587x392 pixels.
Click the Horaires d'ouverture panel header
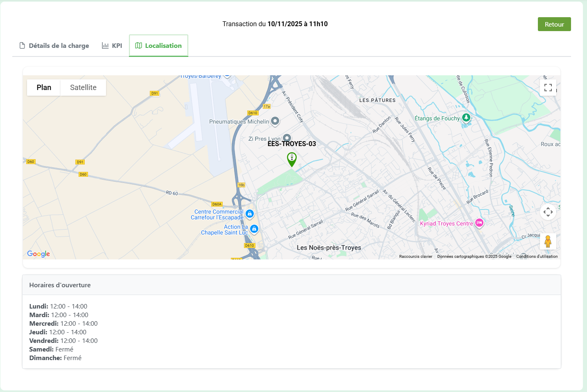coord(291,285)
